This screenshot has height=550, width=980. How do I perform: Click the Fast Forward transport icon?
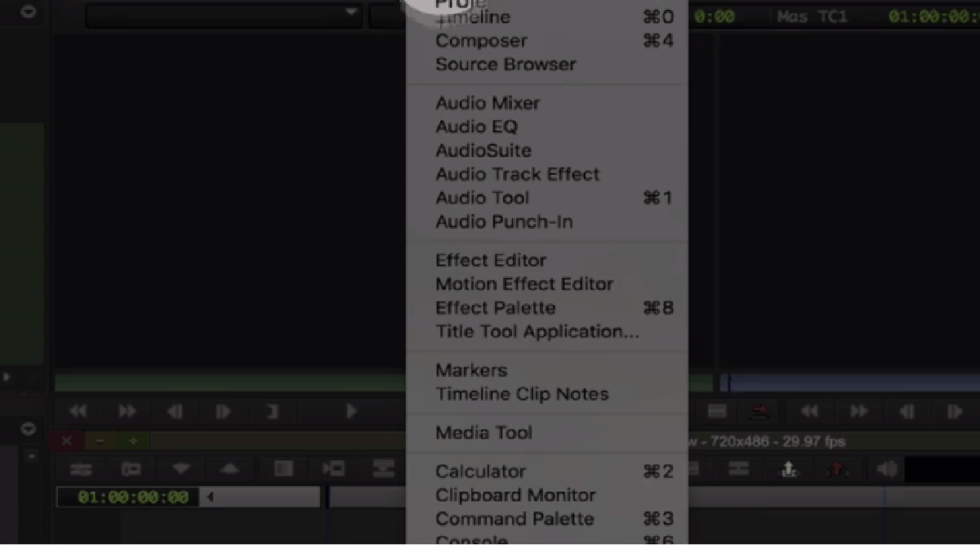[x=127, y=411]
